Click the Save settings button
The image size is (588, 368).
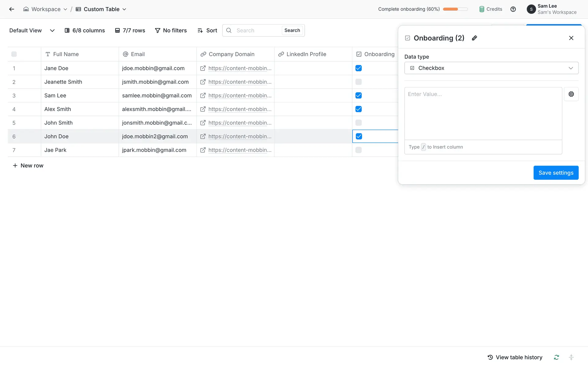click(x=556, y=173)
